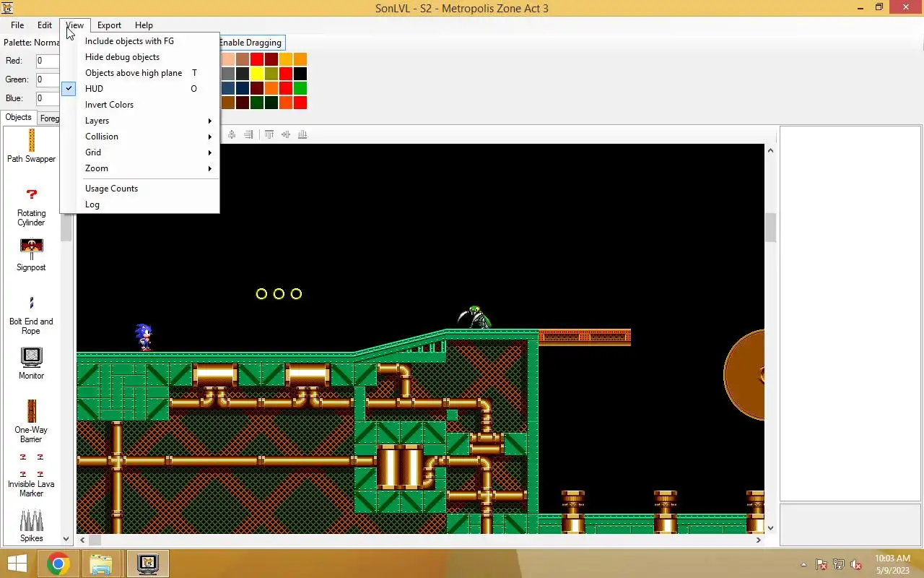This screenshot has width=924, height=578.
Task: Click the Green value input field
Action: (x=48, y=80)
